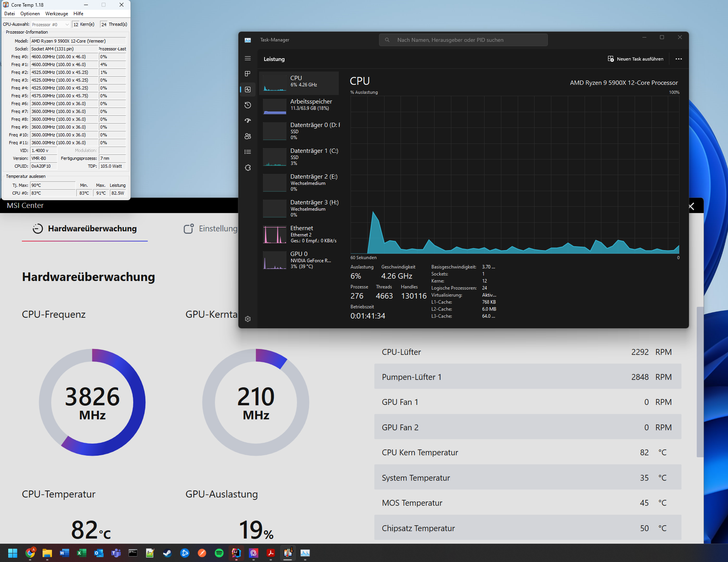Image resolution: width=728 pixels, height=562 pixels.
Task: Select Ethernet in the performance list
Action: (299, 234)
